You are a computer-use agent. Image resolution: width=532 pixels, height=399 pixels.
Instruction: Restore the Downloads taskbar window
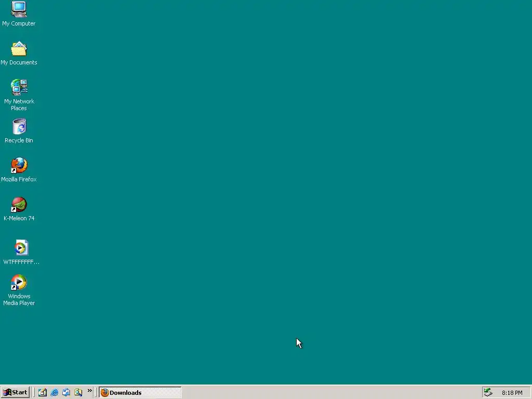tap(140, 393)
